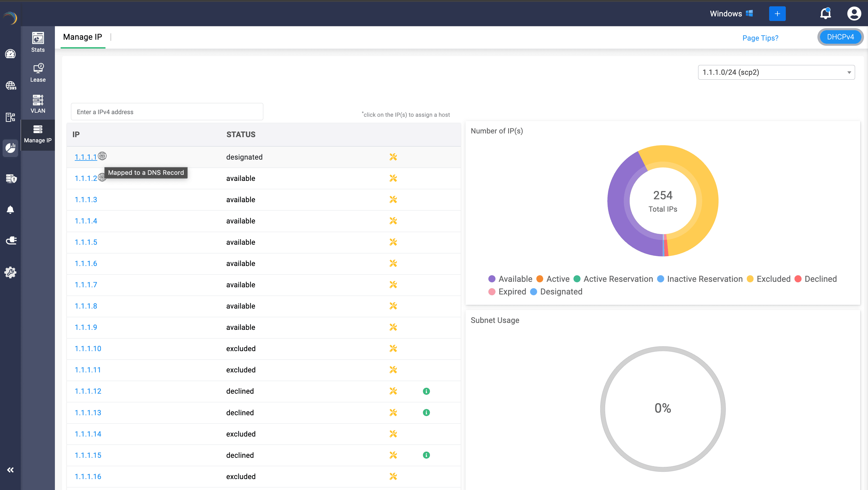
Task: Select the Manage IP tab header
Action: tap(82, 37)
